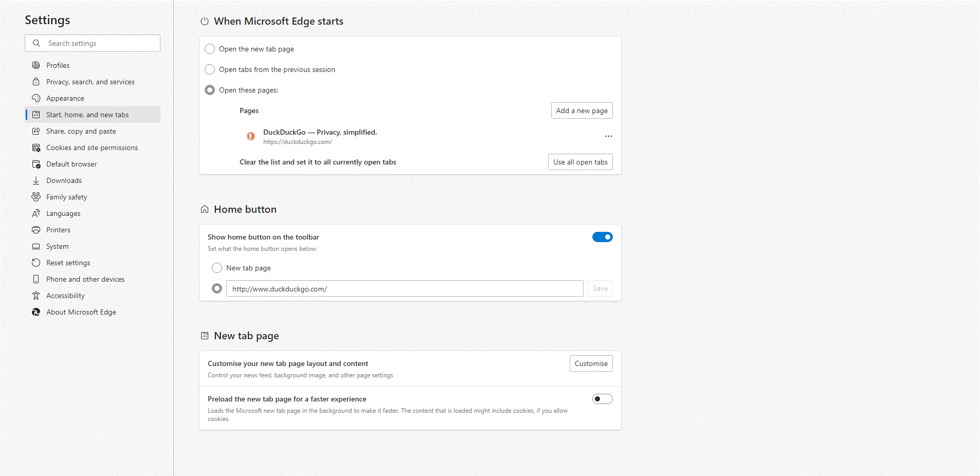Open Cookies and site permissions settings
980x476 pixels.
pyautogui.click(x=92, y=148)
